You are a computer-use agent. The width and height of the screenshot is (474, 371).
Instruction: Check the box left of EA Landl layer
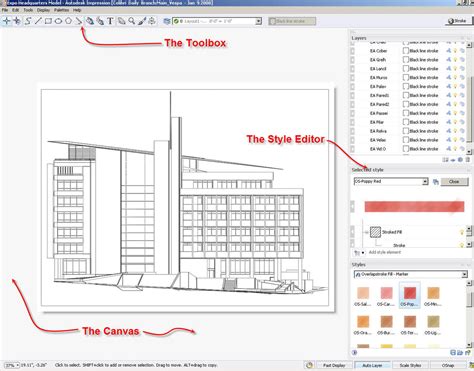(x=352, y=69)
